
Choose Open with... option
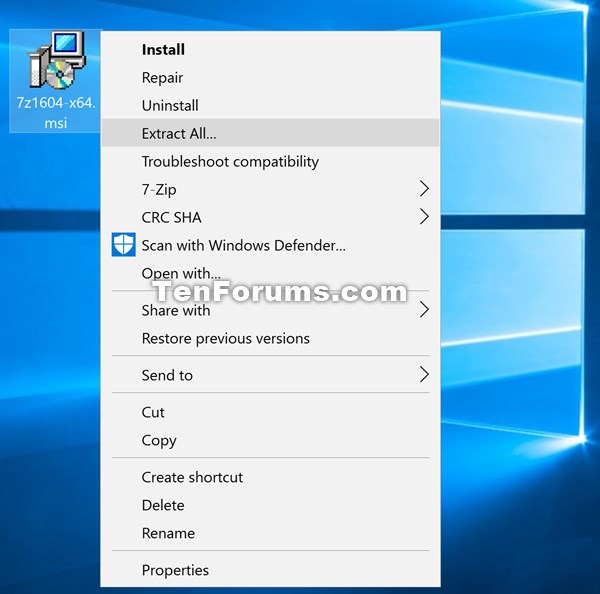[270, 273]
